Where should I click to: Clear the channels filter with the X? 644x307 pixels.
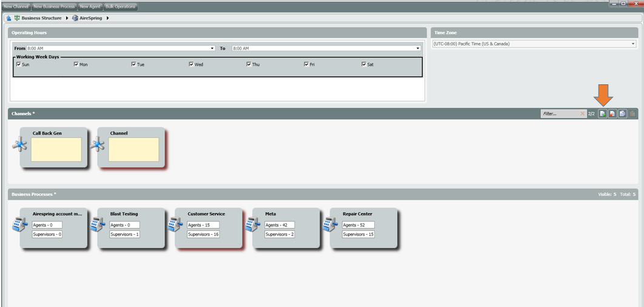[583, 113]
